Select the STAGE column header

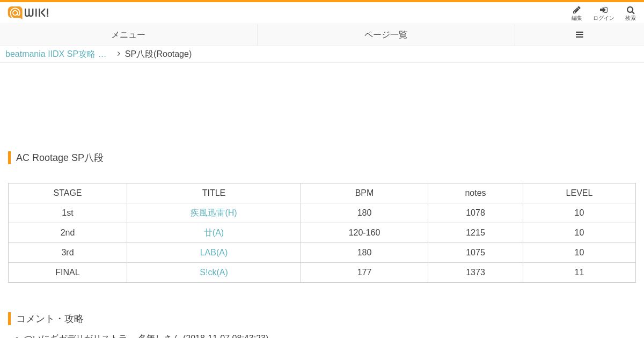click(68, 193)
